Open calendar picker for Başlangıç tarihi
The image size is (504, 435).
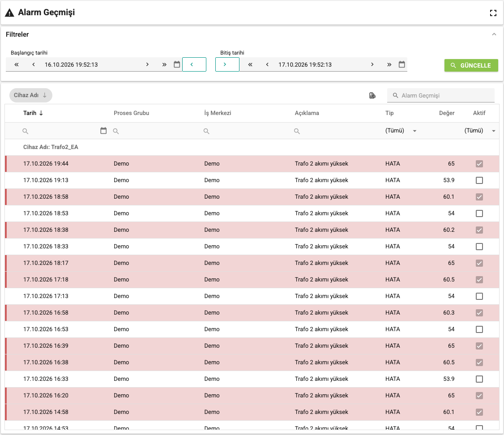[x=177, y=64]
